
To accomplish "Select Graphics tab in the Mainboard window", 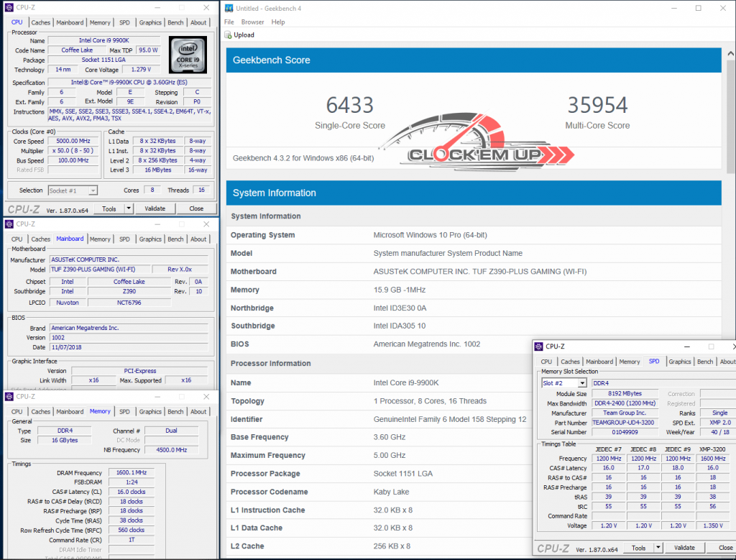I will 150,239.
